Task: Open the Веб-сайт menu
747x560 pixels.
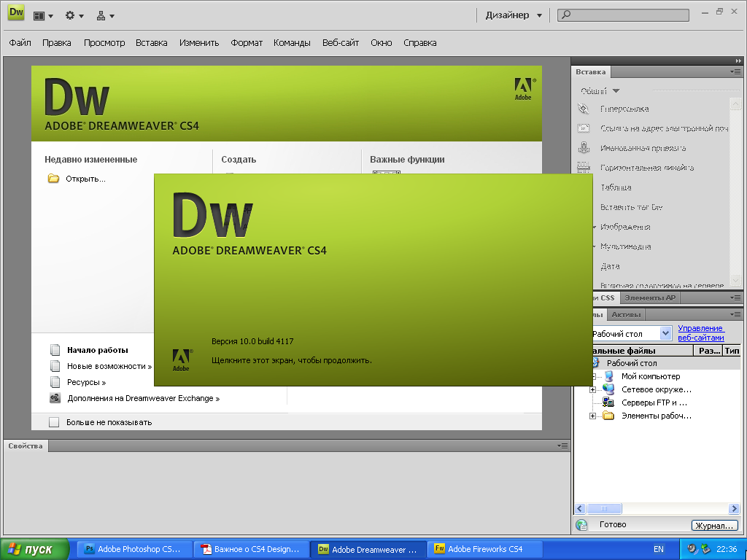Action: click(x=341, y=43)
